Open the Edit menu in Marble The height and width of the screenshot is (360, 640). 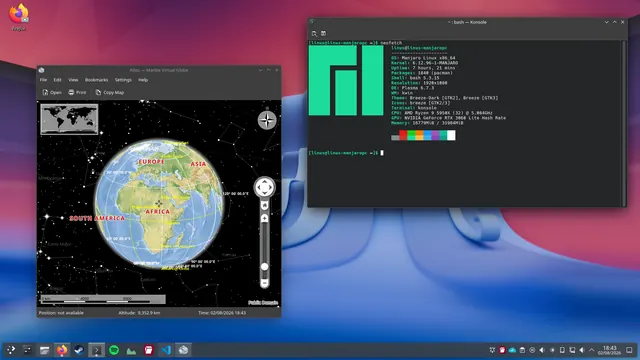[x=57, y=80]
